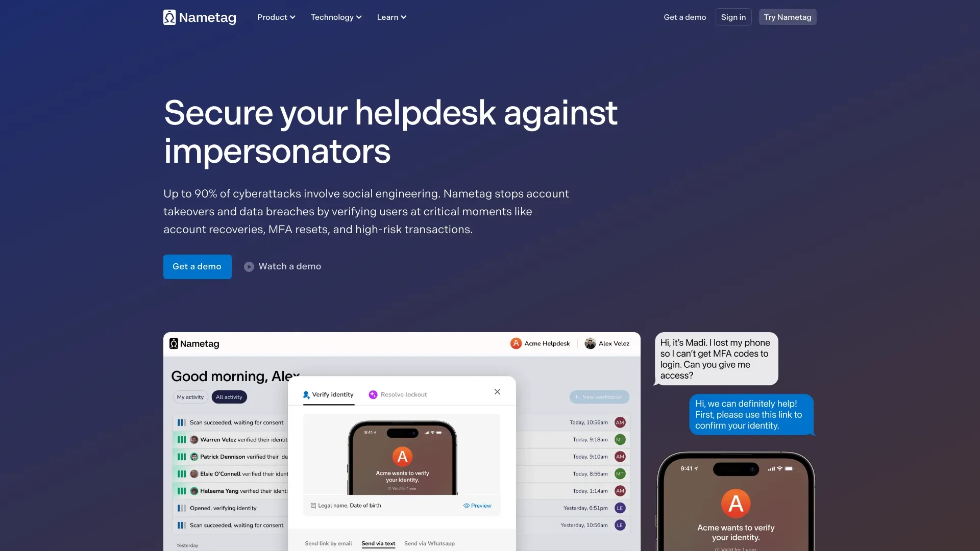The width and height of the screenshot is (980, 551).
Task: Select the My activity tab
Action: [190, 396]
